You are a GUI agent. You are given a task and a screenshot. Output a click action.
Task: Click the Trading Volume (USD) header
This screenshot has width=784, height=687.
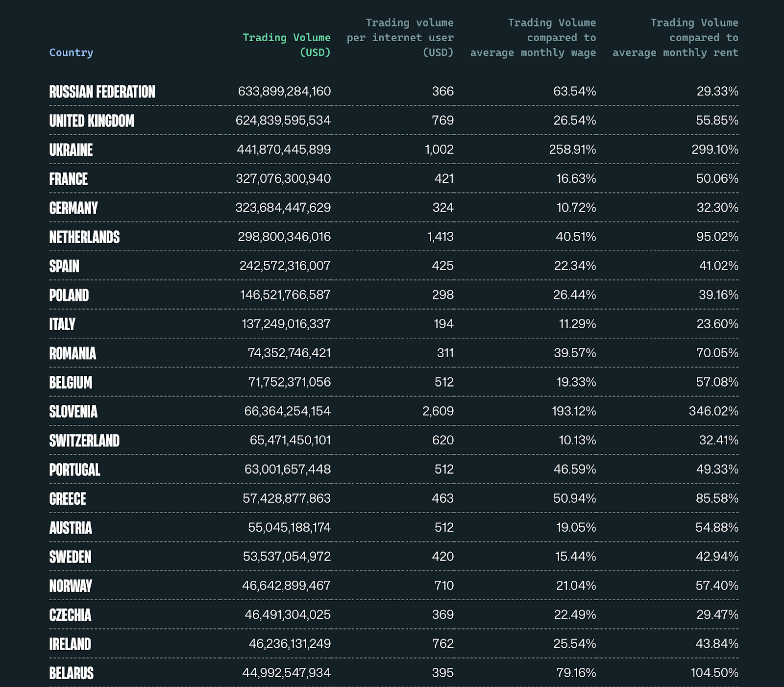[x=287, y=45]
